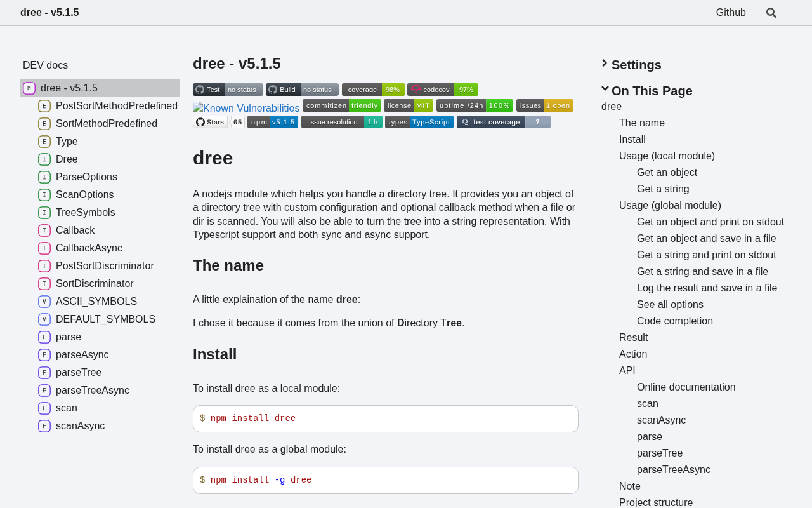The height and width of the screenshot is (508, 812).
Task: Click the codecov 97% badge
Action: pos(442,90)
